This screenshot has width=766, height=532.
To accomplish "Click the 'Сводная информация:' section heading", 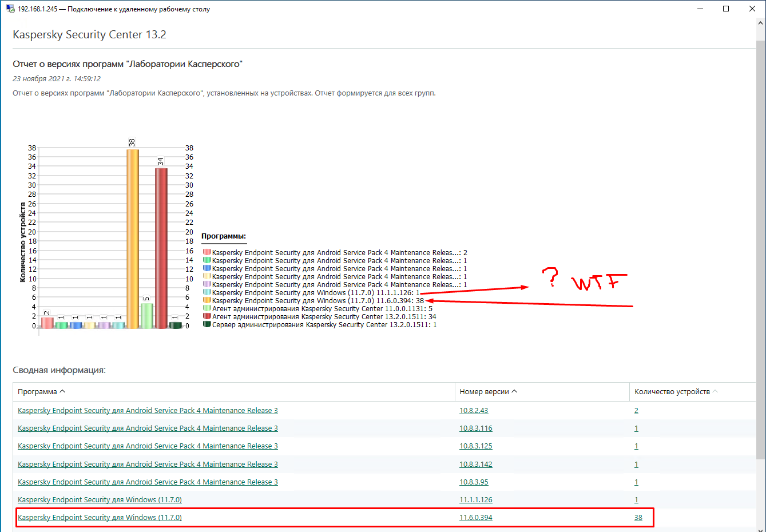I will tap(59, 370).
